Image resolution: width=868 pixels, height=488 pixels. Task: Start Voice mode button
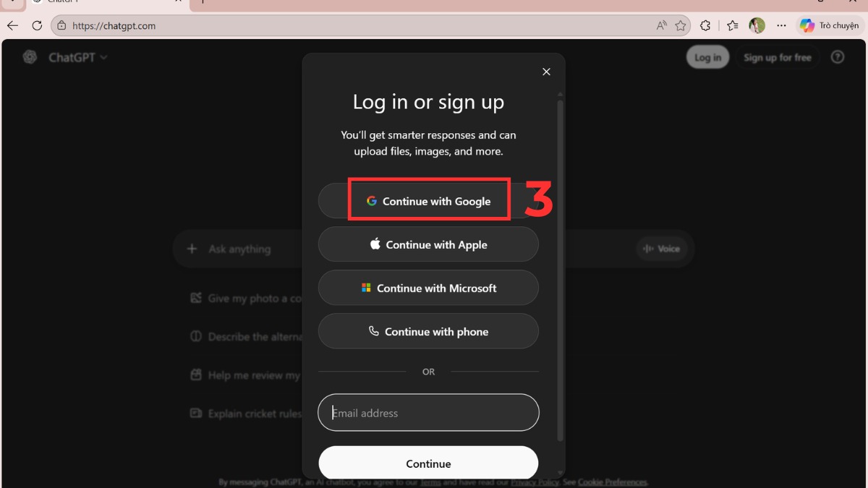(x=662, y=249)
